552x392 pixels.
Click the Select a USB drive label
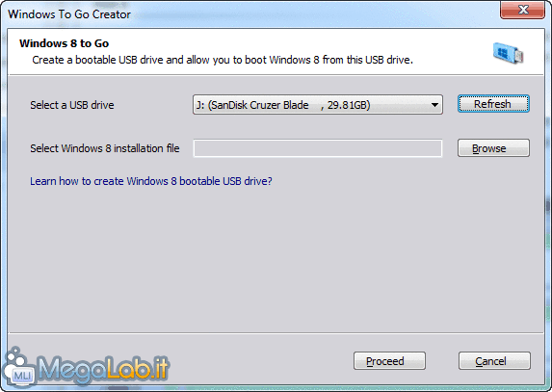point(72,105)
